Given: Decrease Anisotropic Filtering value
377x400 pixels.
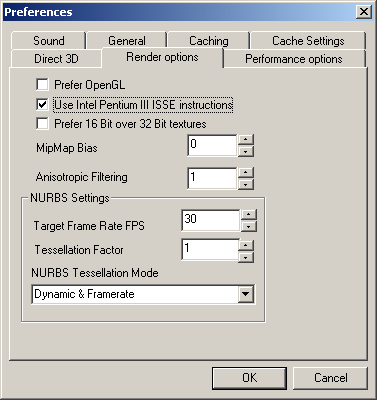Looking at the screenshot, I should (x=246, y=184).
